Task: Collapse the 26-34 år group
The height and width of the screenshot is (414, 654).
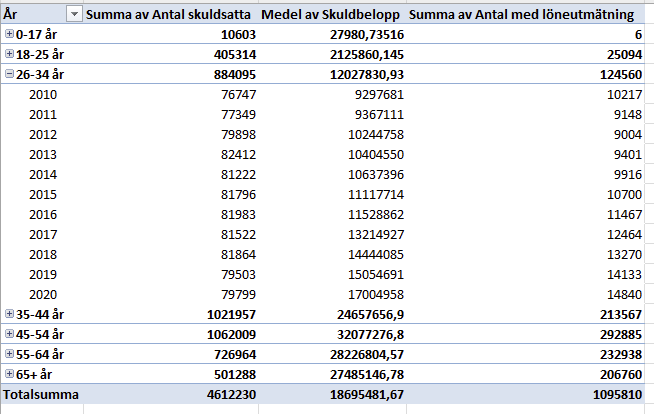Action: point(9,74)
